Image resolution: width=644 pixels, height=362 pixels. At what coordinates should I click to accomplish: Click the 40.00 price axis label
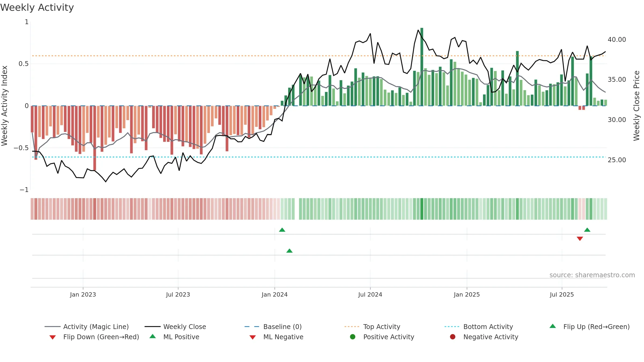click(617, 40)
